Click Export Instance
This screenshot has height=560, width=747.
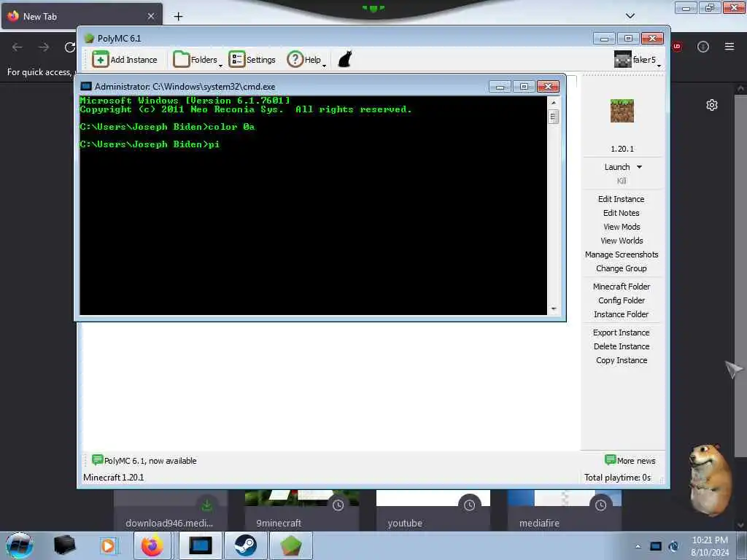coord(622,332)
